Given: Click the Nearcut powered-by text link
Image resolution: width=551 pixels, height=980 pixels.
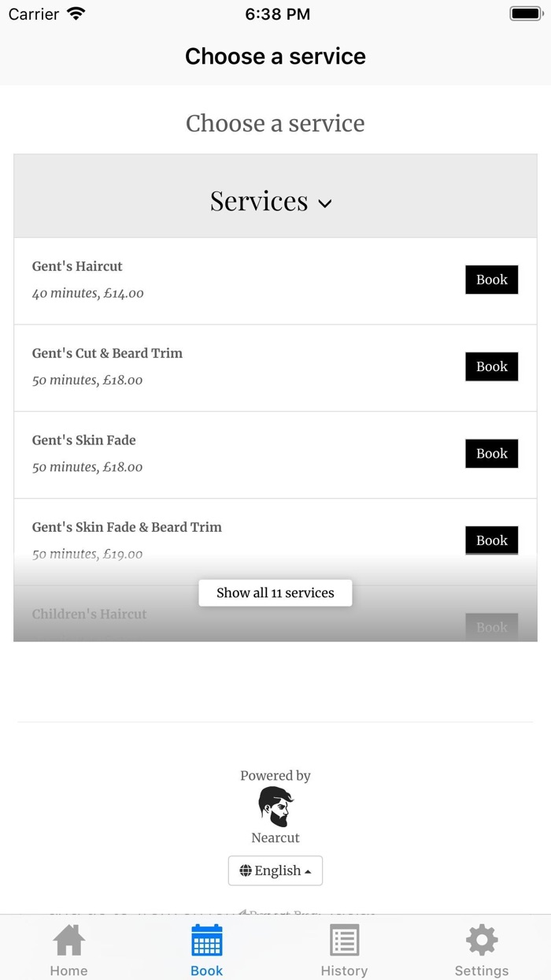Looking at the screenshot, I should coord(275,837).
